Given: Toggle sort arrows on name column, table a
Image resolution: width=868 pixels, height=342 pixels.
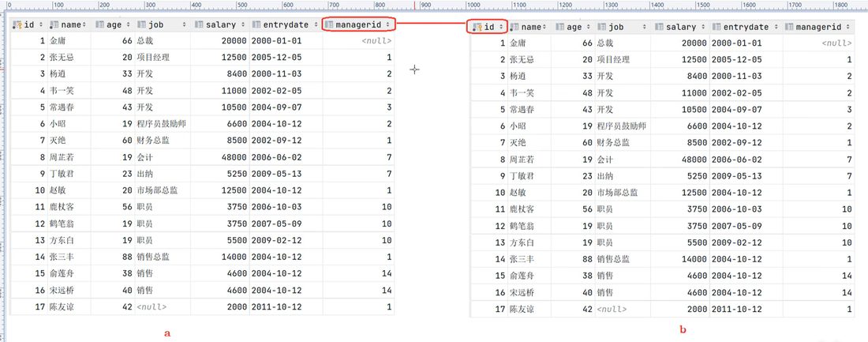Looking at the screenshot, I should coord(85,25).
